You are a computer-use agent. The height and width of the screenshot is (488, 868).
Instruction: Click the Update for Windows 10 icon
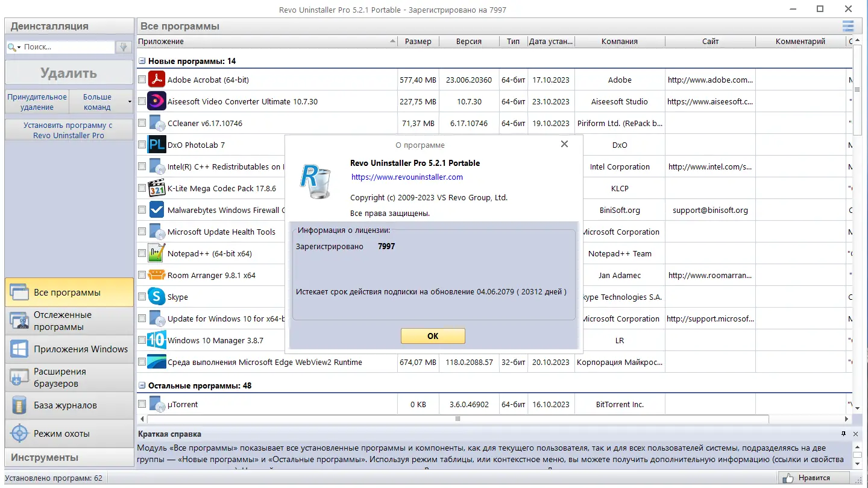tap(157, 318)
